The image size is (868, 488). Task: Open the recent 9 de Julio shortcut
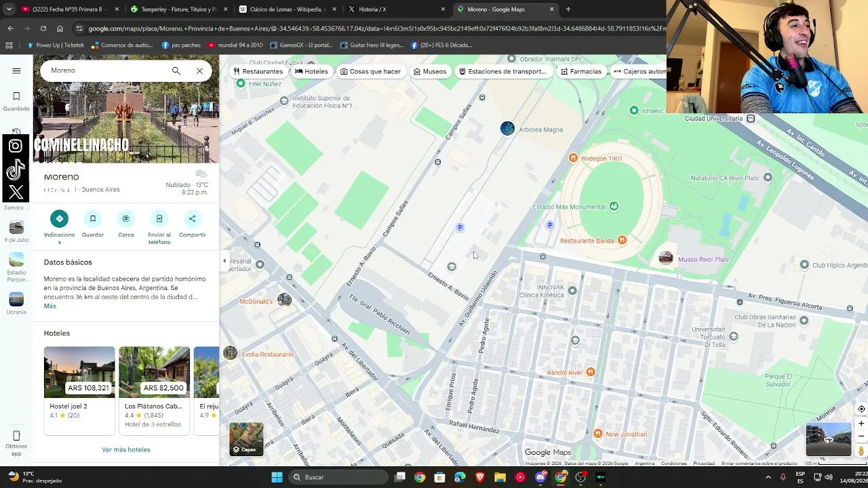tap(16, 231)
